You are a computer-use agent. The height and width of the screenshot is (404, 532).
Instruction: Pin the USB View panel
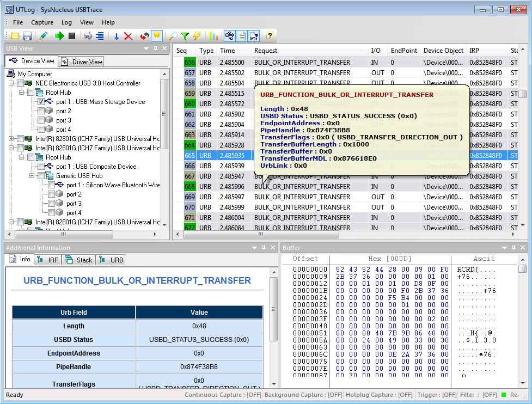tap(155, 48)
